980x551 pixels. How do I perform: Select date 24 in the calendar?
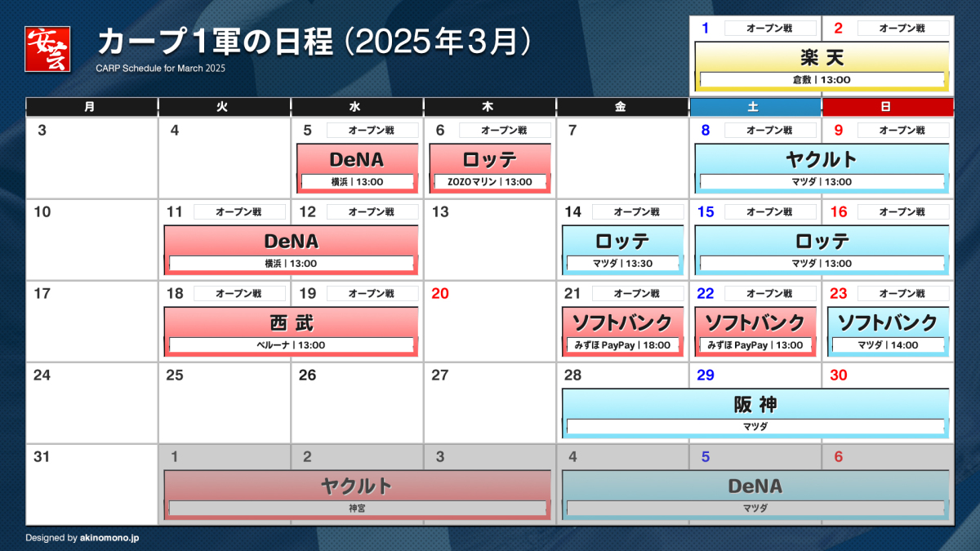[x=42, y=375]
